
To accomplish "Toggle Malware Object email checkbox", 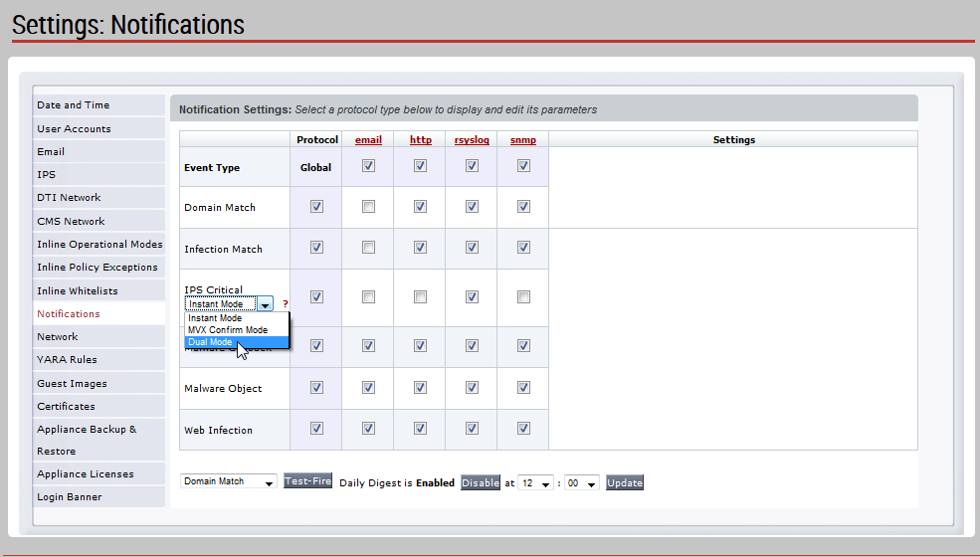I will tap(369, 388).
